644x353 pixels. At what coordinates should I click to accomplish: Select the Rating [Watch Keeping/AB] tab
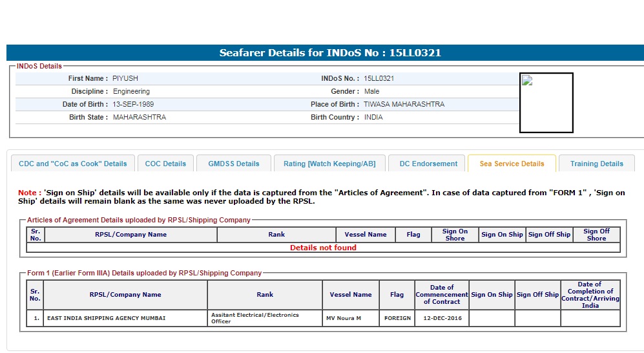(x=329, y=164)
